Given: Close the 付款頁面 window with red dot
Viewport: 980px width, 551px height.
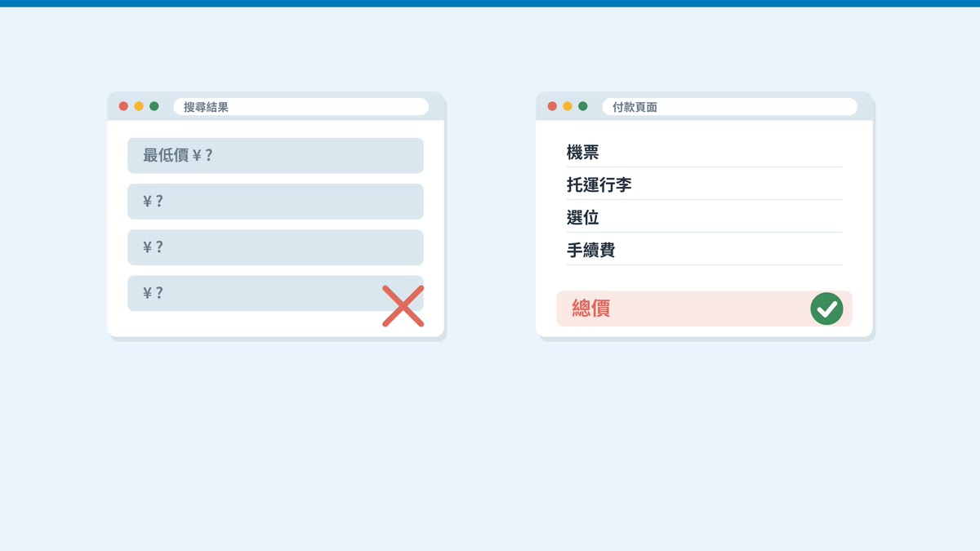Looking at the screenshot, I should pyautogui.click(x=552, y=106).
